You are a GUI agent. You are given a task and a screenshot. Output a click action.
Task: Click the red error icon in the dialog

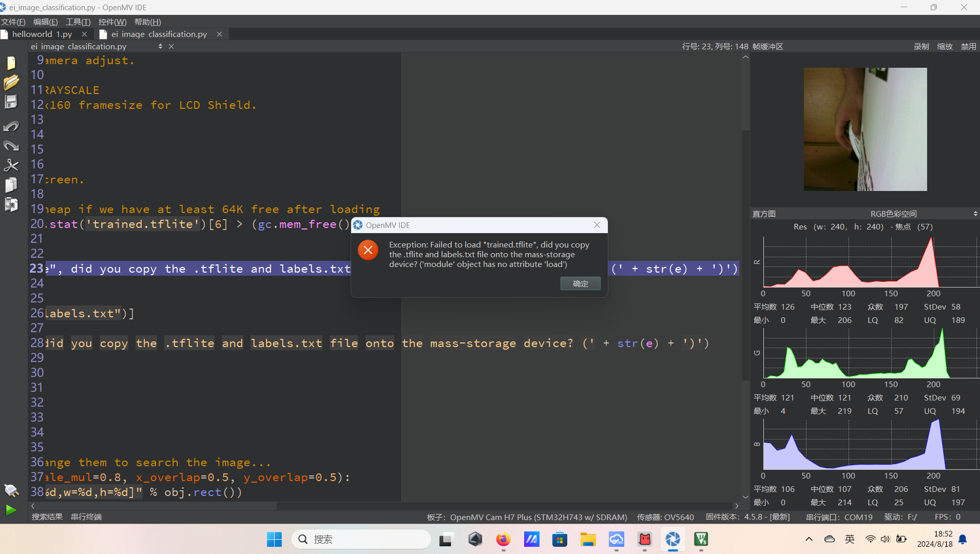[368, 250]
